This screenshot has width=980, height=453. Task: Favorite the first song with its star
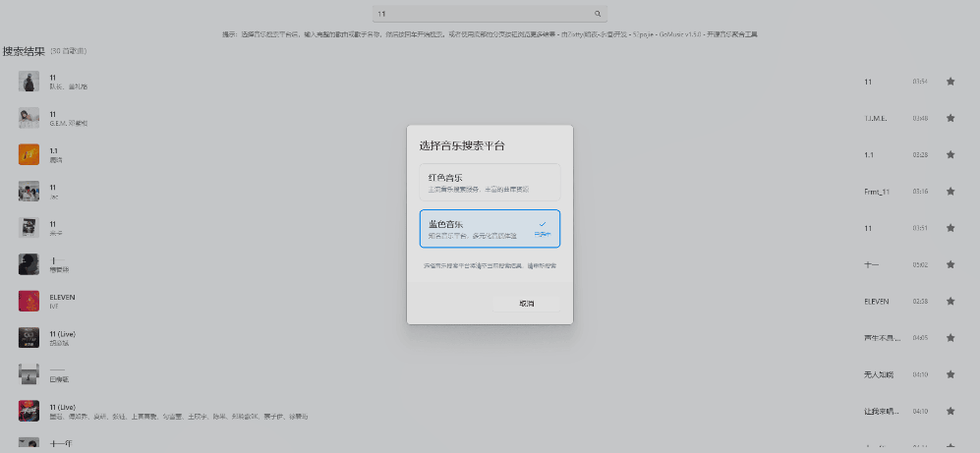pos(951,82)
